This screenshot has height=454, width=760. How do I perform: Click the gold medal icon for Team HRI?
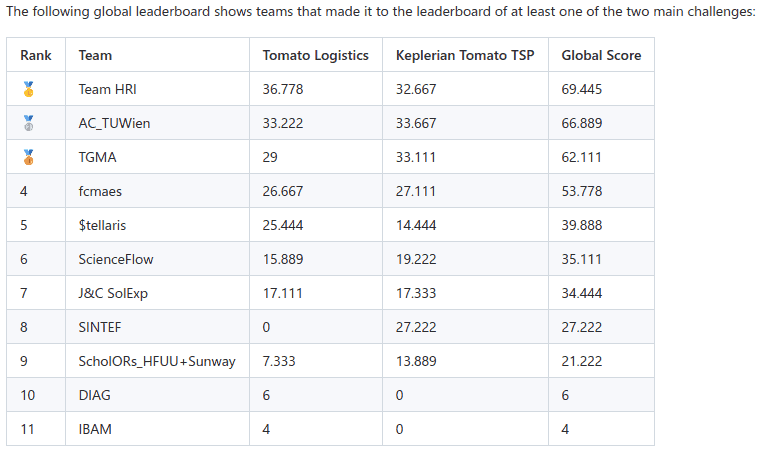pos(28,89)
